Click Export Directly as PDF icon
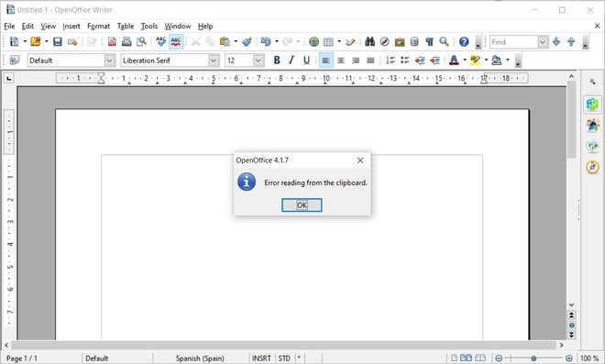 click(x=112, y=41)
